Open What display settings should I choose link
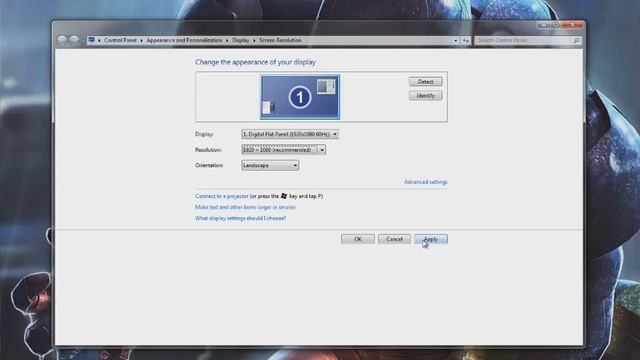Viewport: 640px width, 360px height. tap(240, 218)
